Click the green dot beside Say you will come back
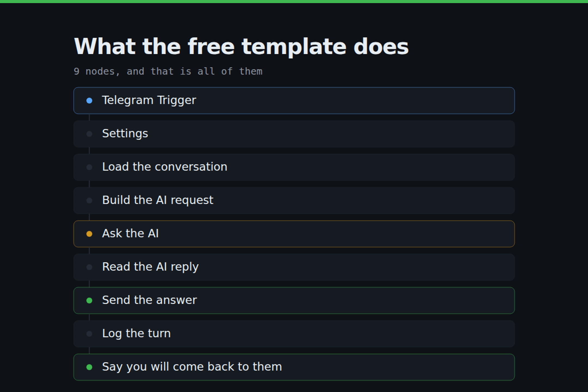The image size is (588, 392). tap(89, 367)
